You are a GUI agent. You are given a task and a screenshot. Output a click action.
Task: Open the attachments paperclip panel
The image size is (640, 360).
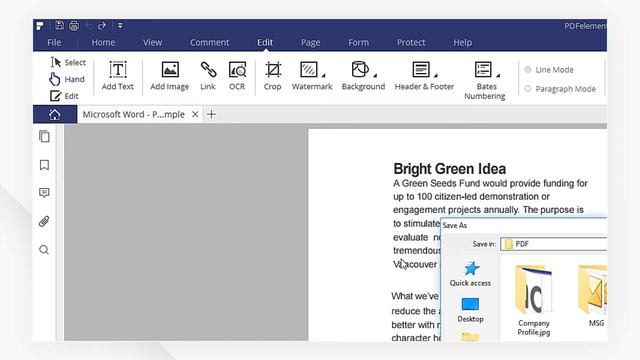44,221
